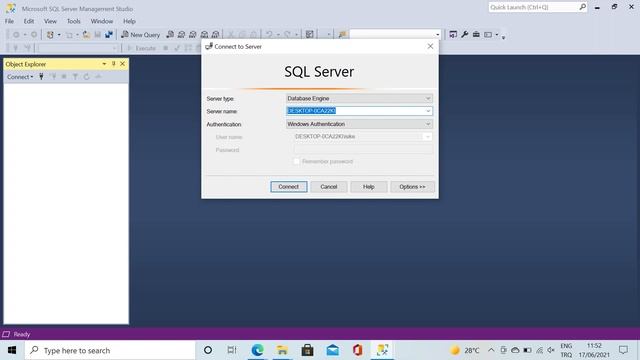Open the Office app from taskbar
640x360 pixels.
(358, 350)
